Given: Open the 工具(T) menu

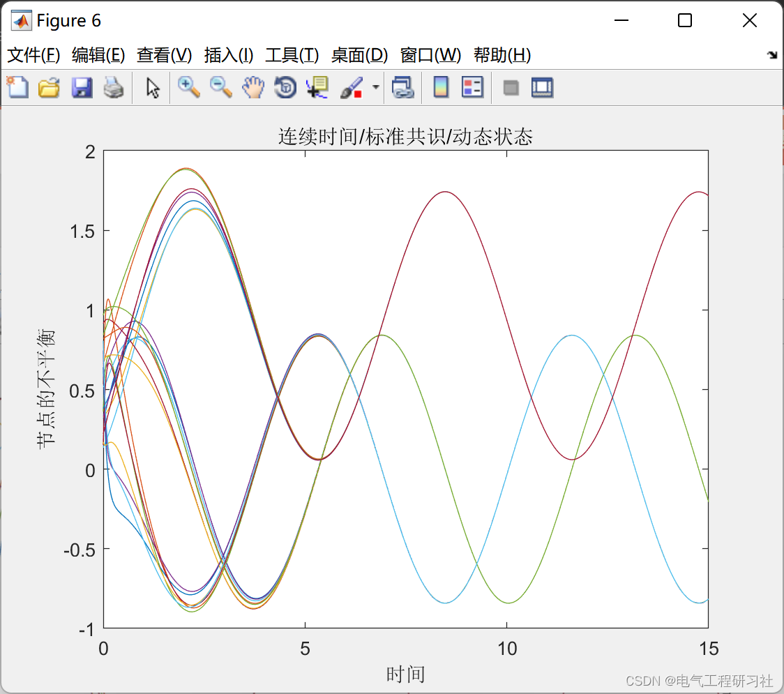Looking at the screenshot, I should point(292,55).
